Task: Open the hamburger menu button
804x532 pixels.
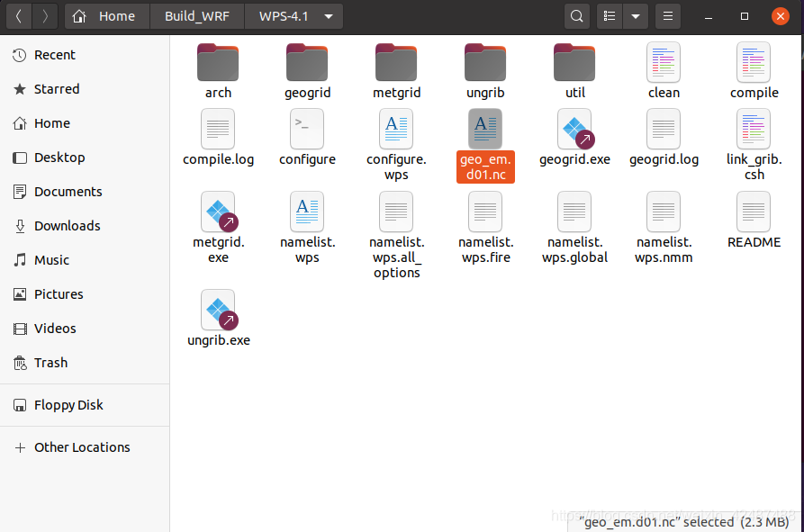Action: (x=668, y=16)
